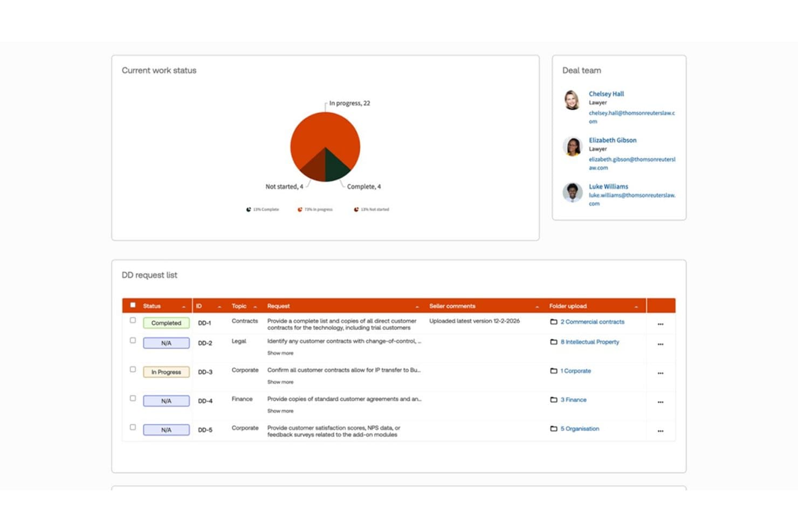Show more options for row DD-5
This screenshot has height=532, width=798.
click(x=661, y=431)
